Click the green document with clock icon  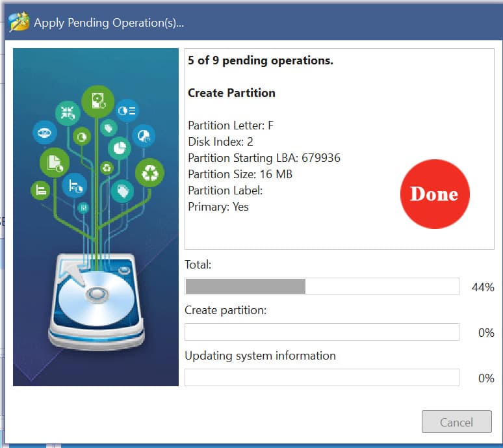coord(54,163)
